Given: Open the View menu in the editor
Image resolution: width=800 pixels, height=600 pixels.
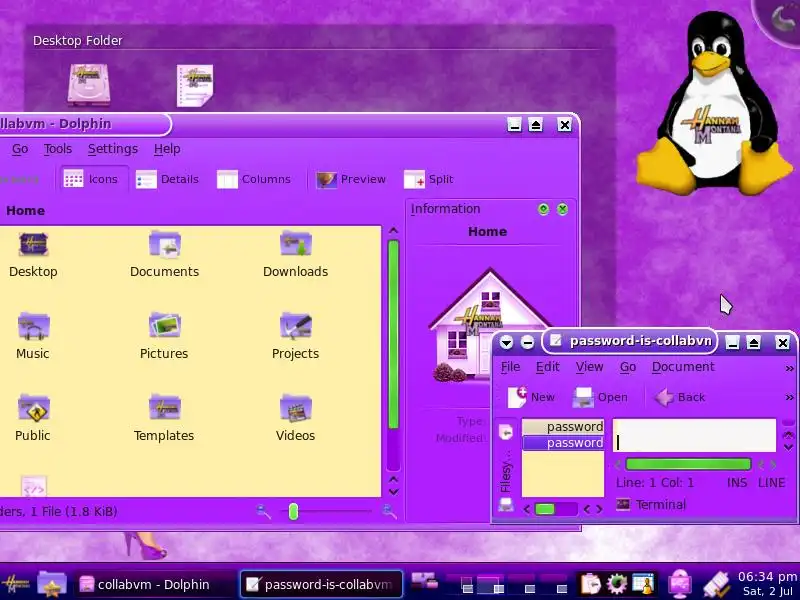Looking at the screenshot, I should (x=589, y=367).
